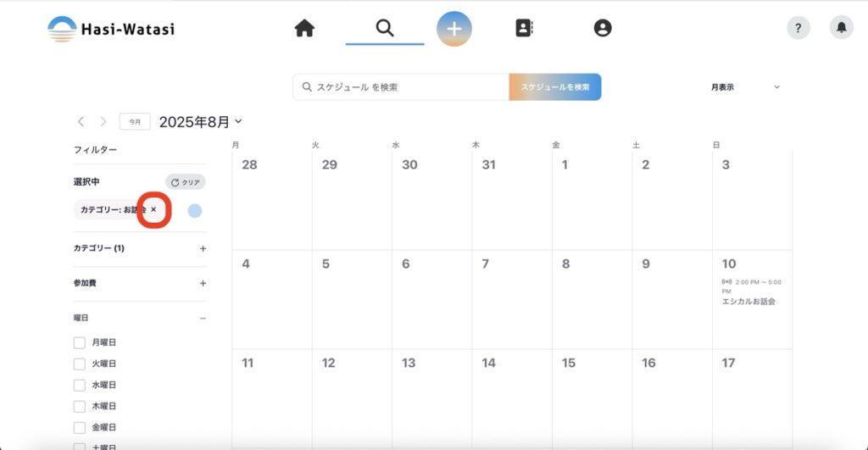Open the search tab magnifier icon
The image size is (868, 450).
[x=385, y=28]
